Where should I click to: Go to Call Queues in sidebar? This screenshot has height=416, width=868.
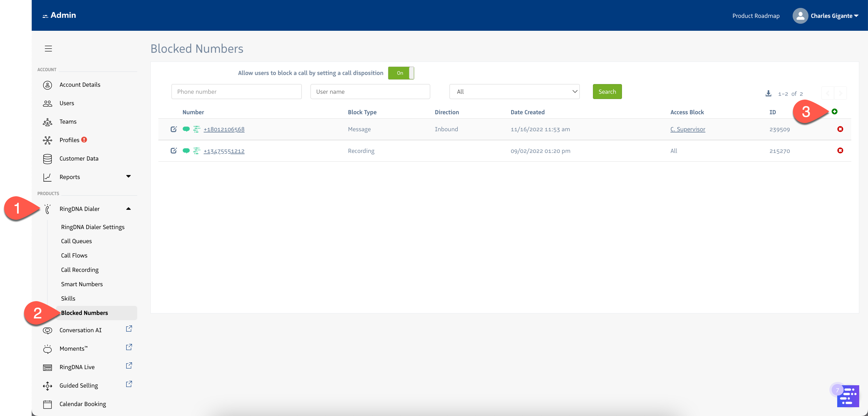click(x=76, y=241)
